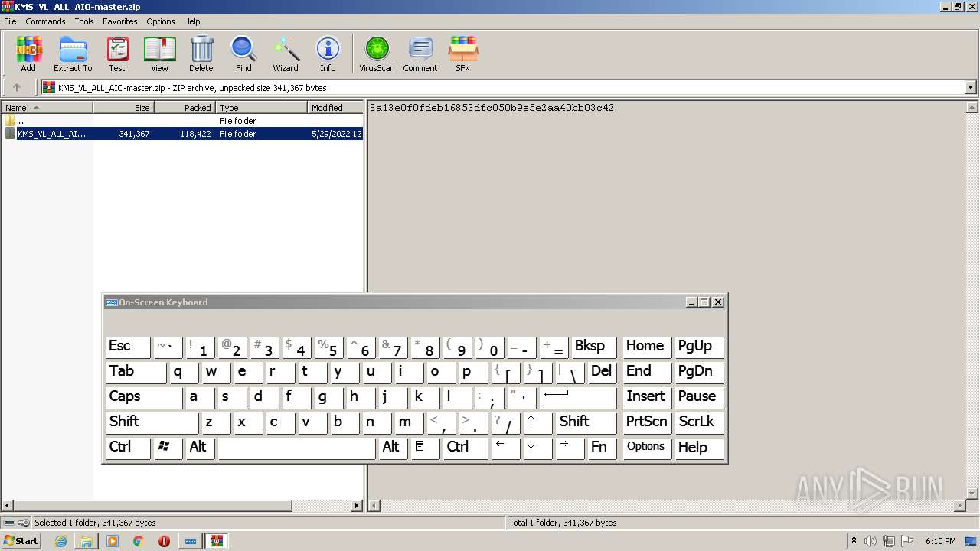Screen dimensions: 980x551
Task: Toggle right Ctrl key on keyboard
Action: coord(465,448)
